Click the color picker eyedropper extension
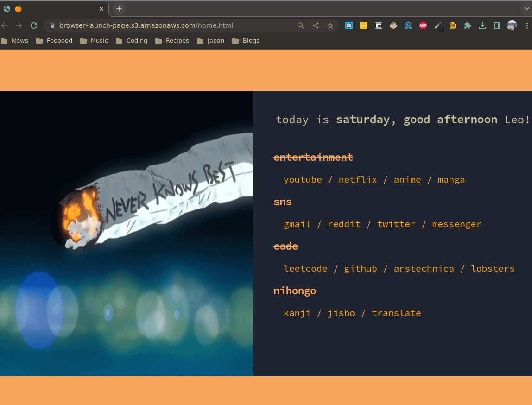Viewport: 532px width, 405px height. (x=438, y=26)
